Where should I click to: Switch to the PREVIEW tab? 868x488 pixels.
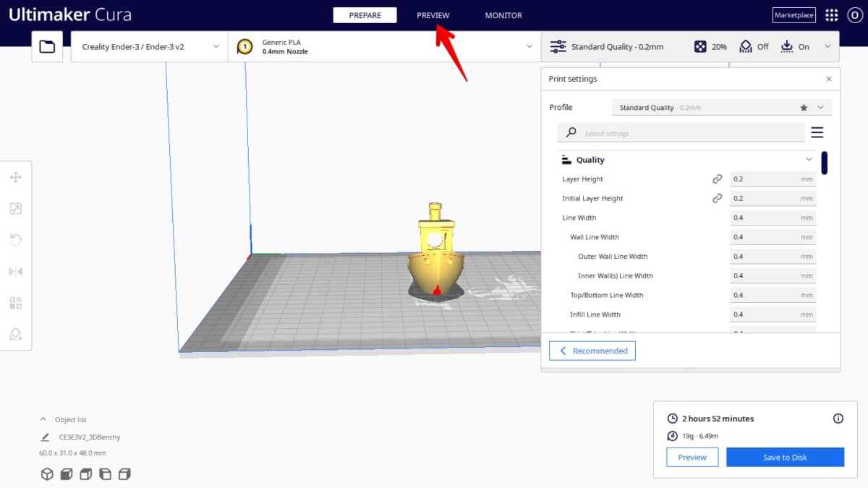433,14
